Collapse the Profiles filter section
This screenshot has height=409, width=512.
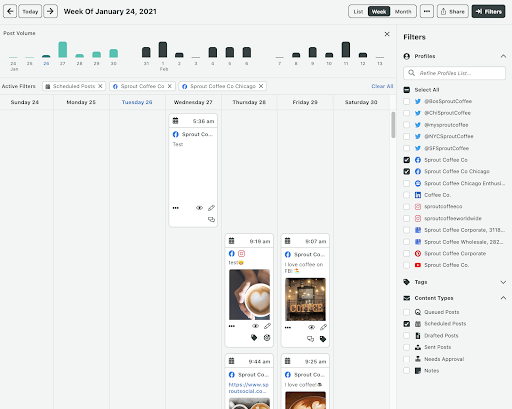[503, 56]
